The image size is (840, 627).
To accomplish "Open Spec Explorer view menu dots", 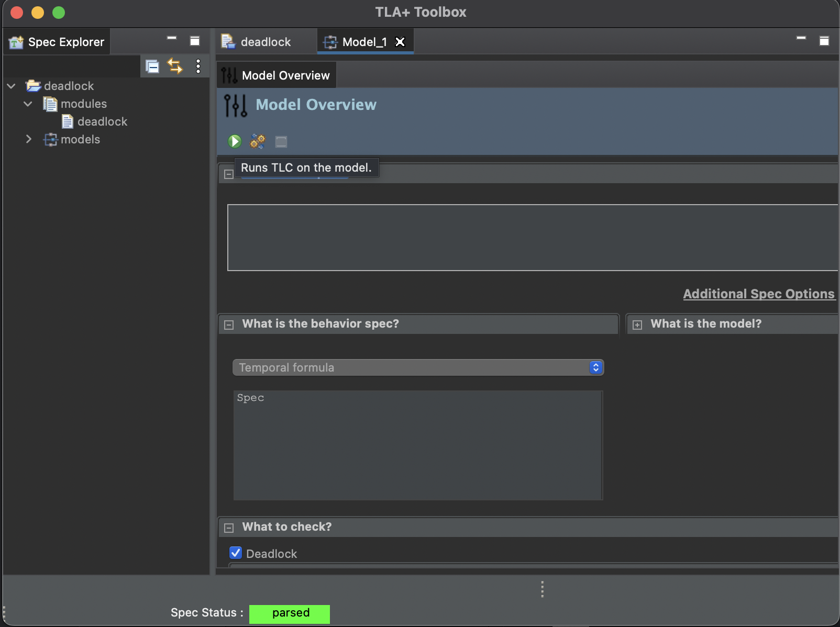I will pyautogui.click(x=198, y=66).
